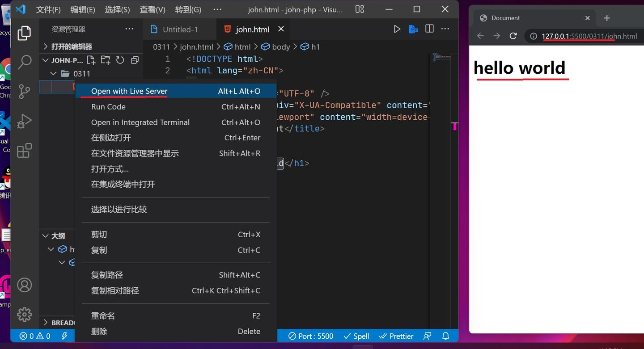Split the editor with the split icon
644x349 pixels.
point(429,29)
